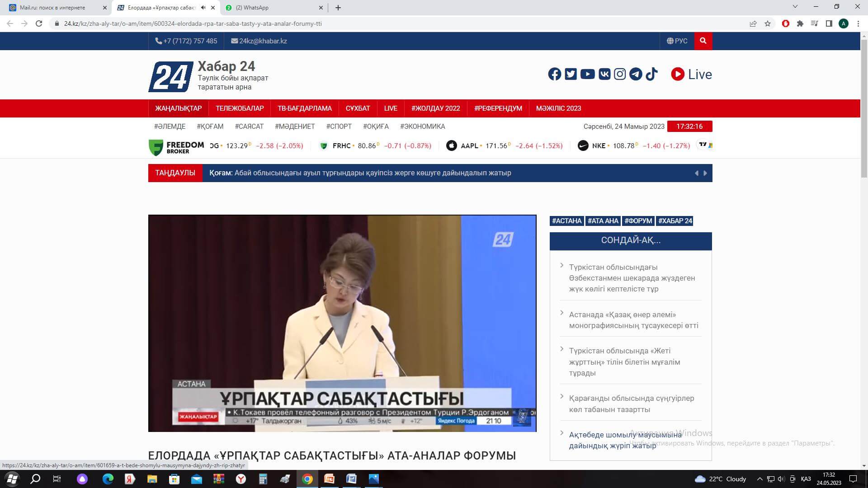The width and height of the screenshot is (868, 488).
Task: Select the #ҚОҒАМ category
Action: [x=210, y=127]
